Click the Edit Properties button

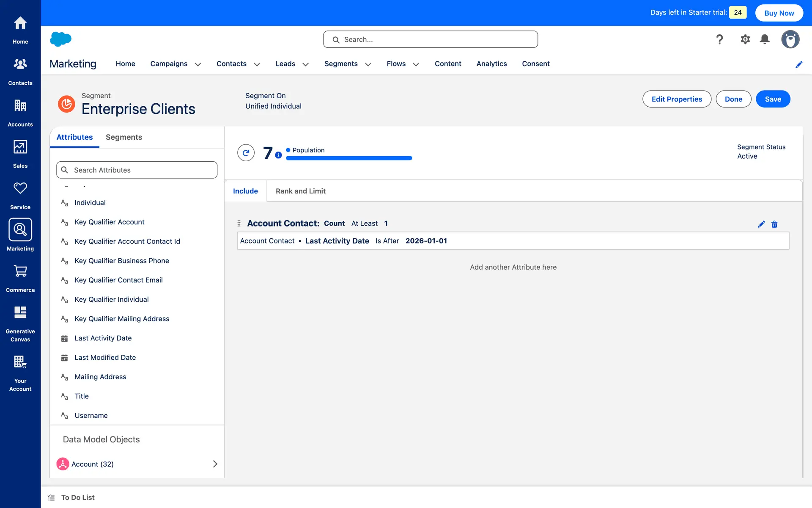[677, 99]
